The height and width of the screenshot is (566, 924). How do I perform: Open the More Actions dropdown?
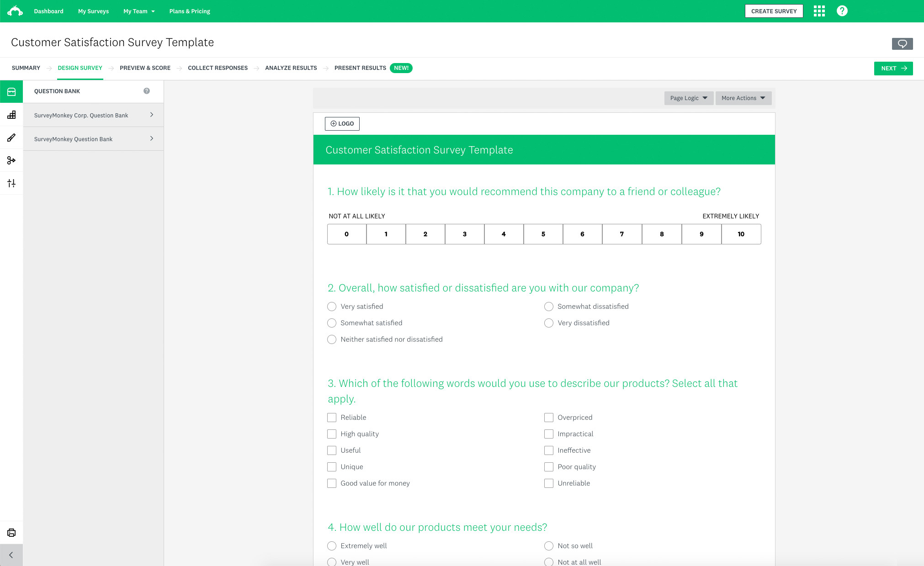click(743, 98)
